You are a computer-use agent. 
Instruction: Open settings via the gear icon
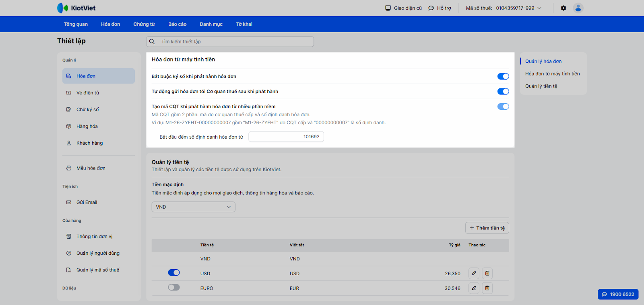click(x=563, y=8)
